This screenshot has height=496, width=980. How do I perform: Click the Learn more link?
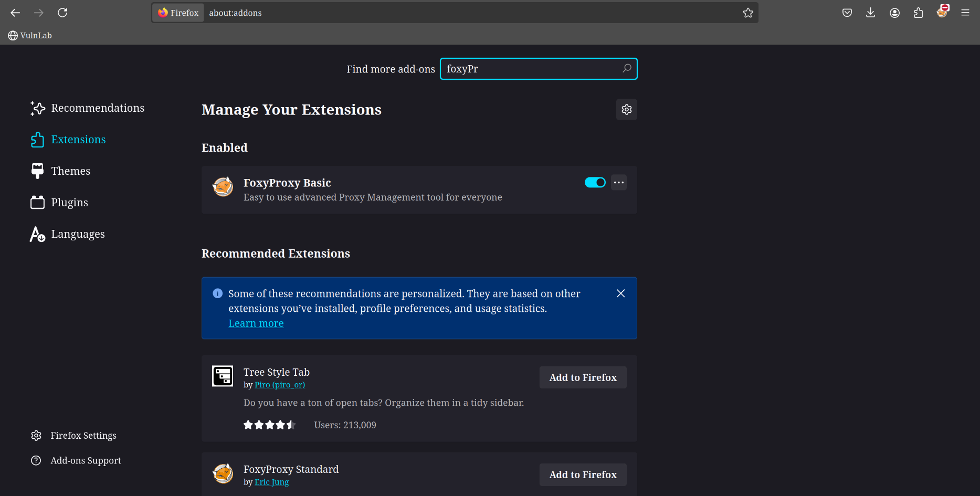coord(256,323)
